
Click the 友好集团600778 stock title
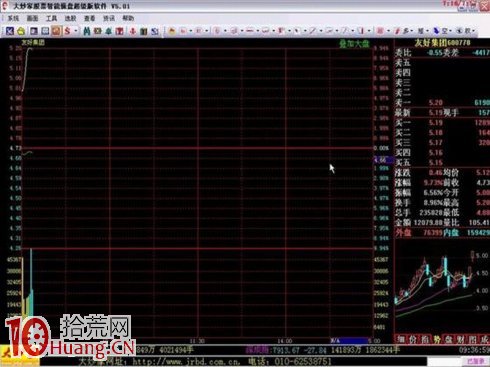click(442, 43)
